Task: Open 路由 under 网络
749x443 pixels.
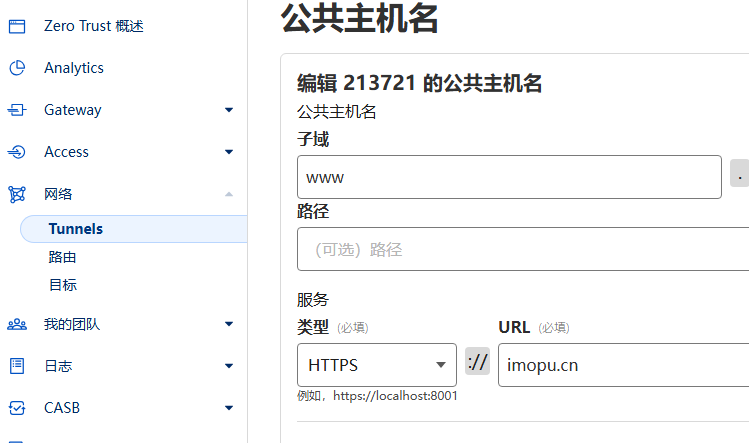Action: click(x=63, y=257)
